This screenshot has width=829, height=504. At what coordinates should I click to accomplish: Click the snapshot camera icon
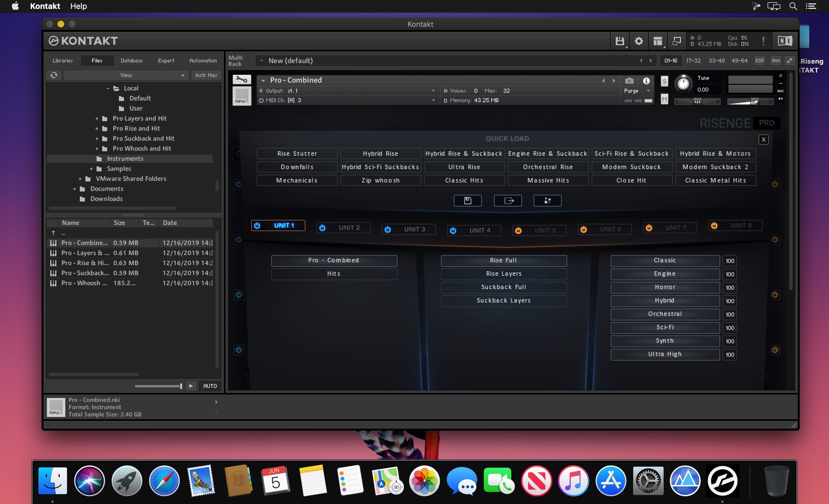click(x=629, y=81)
